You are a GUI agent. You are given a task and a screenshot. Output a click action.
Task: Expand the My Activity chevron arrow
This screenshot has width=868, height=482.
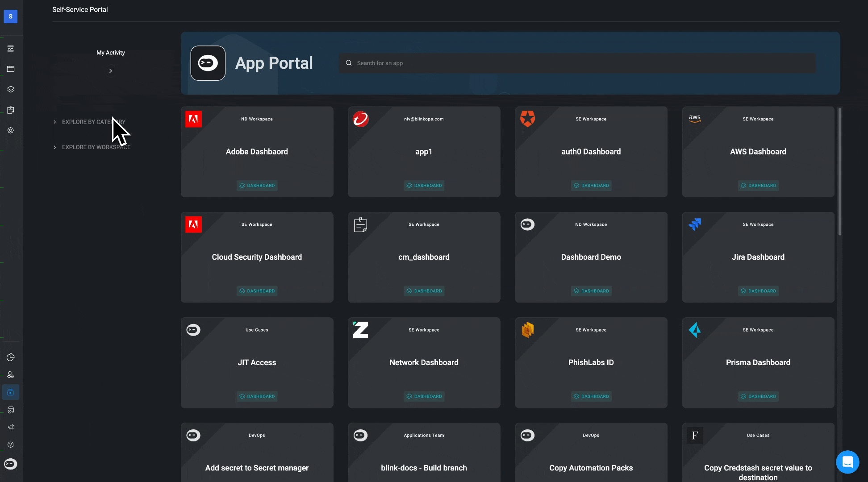(111, 71)
